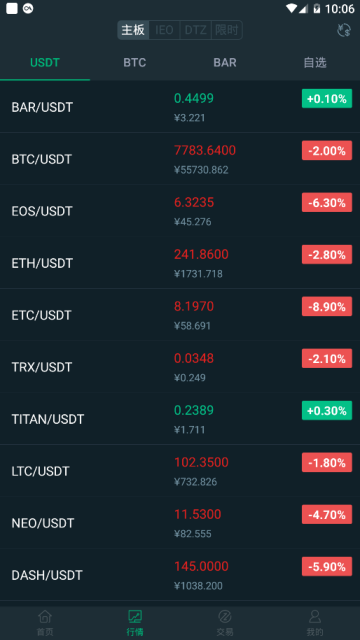Open the TITAN/USDT row
360x640 pixels.
coord(180,419)
